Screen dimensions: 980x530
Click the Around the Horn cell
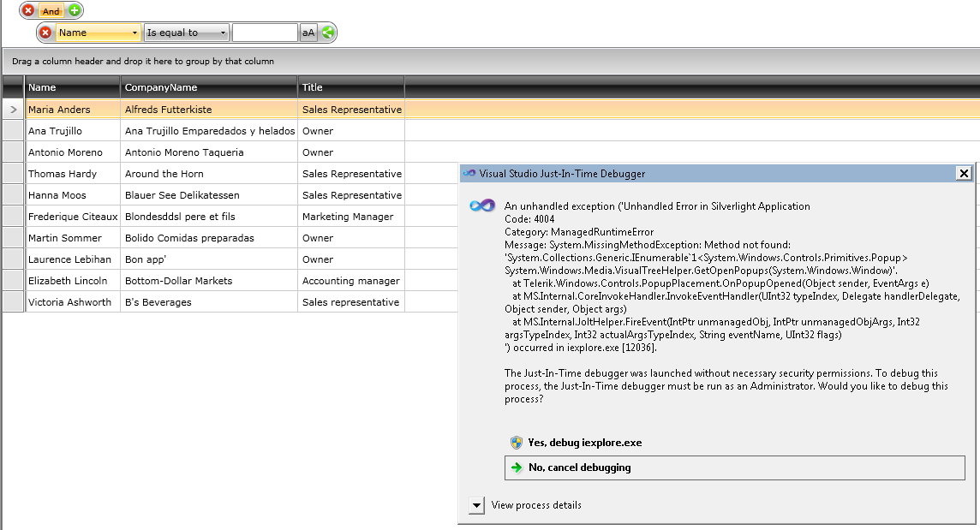point(209,174)
